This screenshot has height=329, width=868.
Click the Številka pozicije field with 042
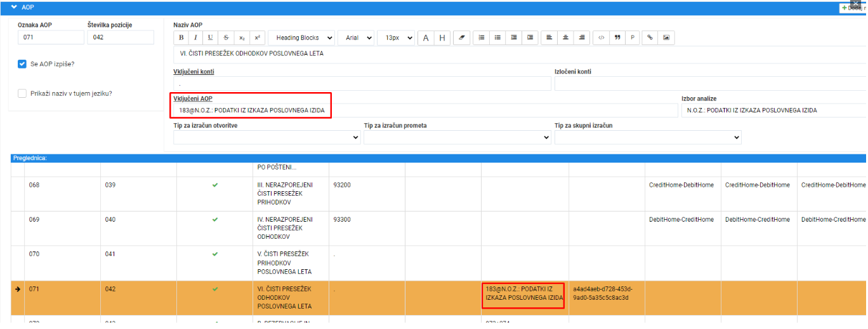[x=121, y=37]
